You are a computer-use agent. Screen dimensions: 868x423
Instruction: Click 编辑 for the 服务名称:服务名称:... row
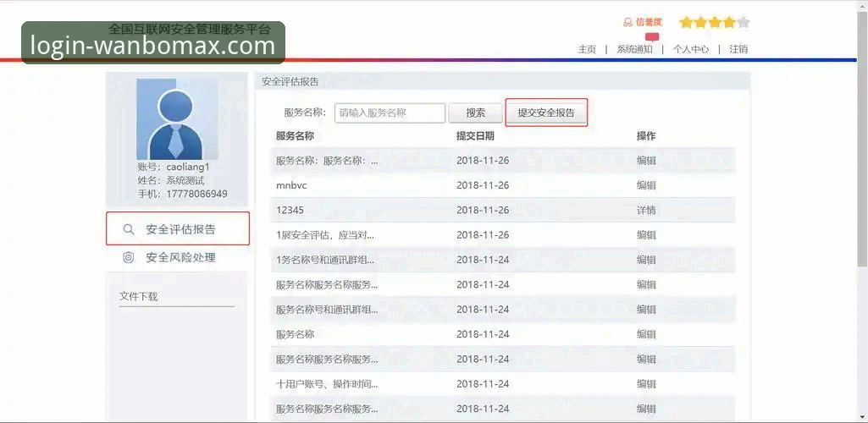click(x=646, y=161)
